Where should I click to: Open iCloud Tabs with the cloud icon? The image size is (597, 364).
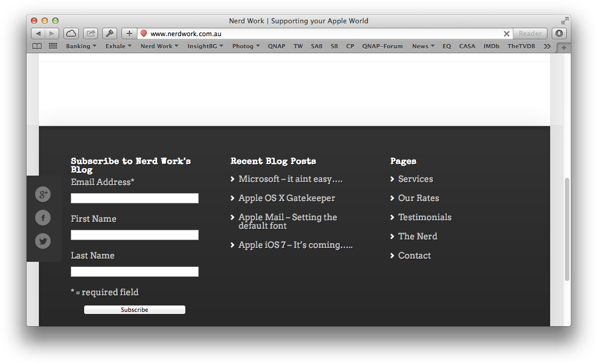pos(71,33)
